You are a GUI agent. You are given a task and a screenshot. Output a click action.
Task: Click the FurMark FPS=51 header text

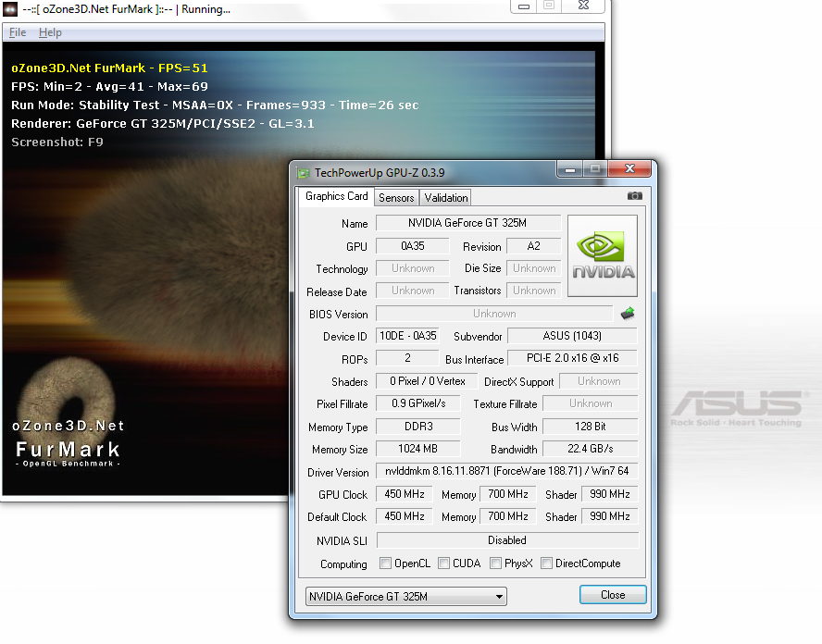tap(109, 68)
